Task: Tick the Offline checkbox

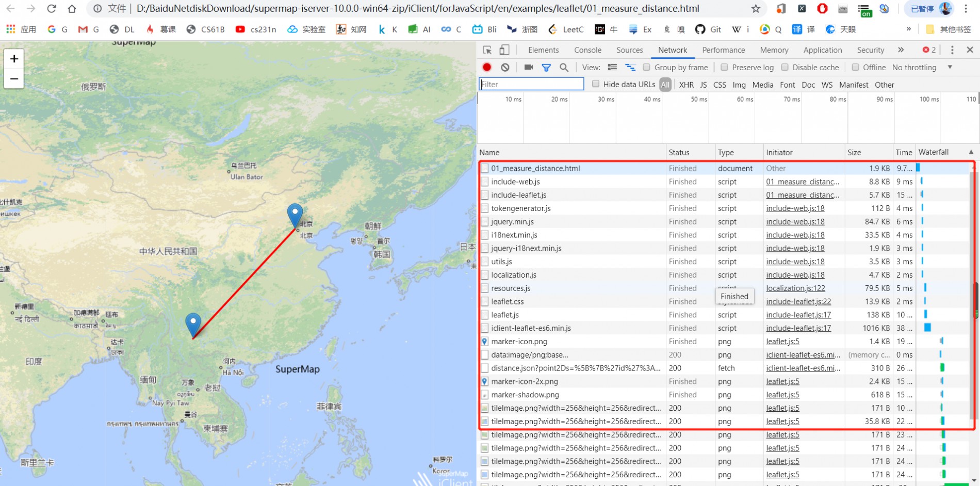Action: (x=855, y=67)
